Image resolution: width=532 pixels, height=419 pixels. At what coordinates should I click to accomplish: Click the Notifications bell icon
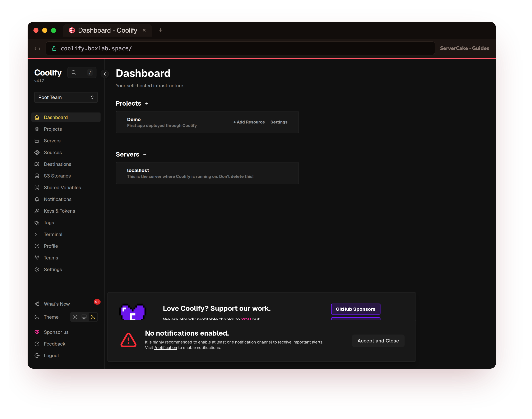tap(37, 199)
